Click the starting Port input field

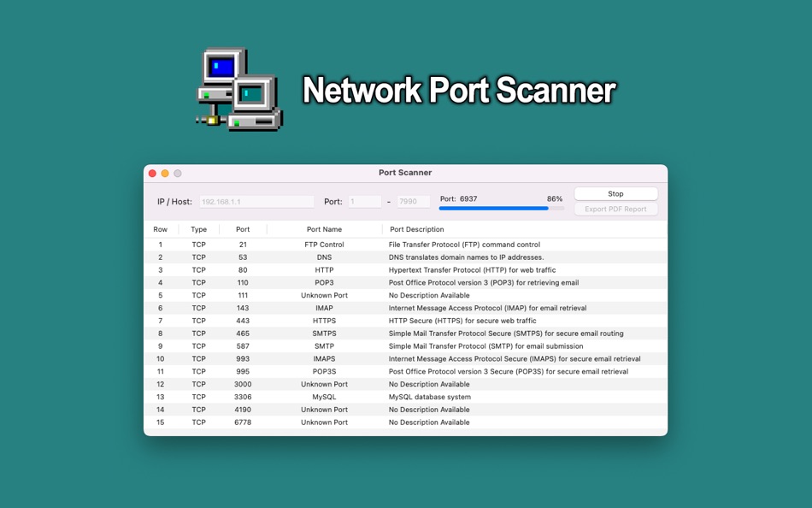click(x=363, y=201)
